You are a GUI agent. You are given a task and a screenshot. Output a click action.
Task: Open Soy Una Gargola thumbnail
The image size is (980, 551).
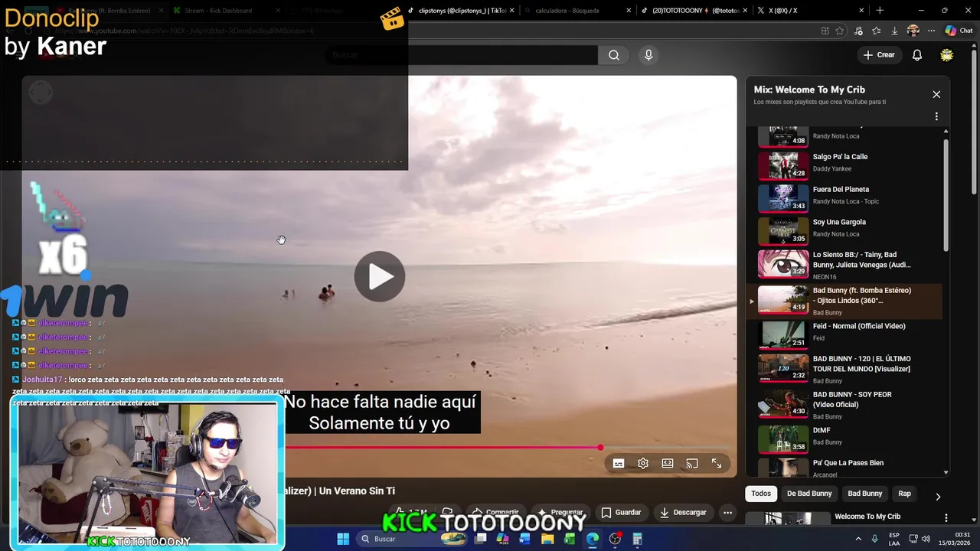click(783, 230)
